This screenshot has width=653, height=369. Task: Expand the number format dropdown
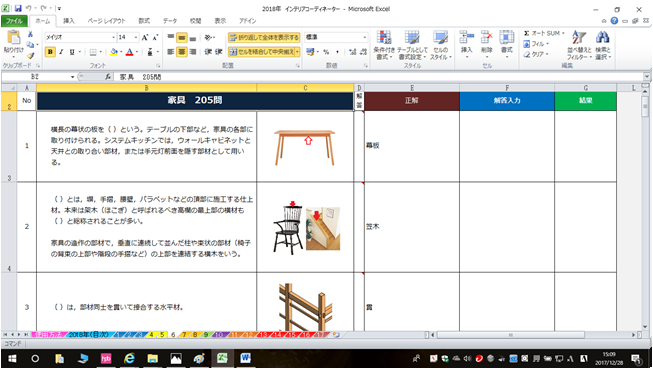(x=365, y=37)
